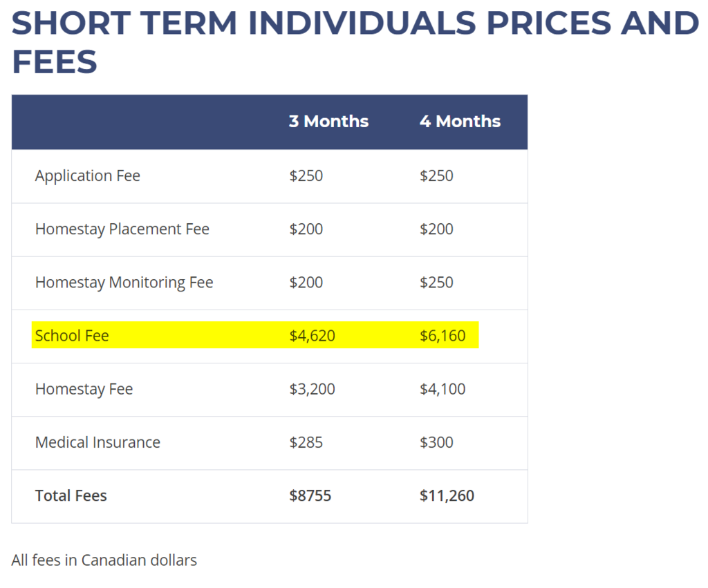Screen dimensions: 708x588
Task: Select the "Homestay Monitoring Fee" row label
Action: click(x=124, y=283)
